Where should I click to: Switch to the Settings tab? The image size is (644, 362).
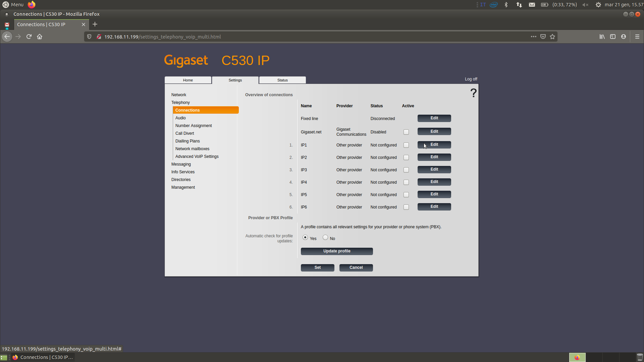click(235, 80)
